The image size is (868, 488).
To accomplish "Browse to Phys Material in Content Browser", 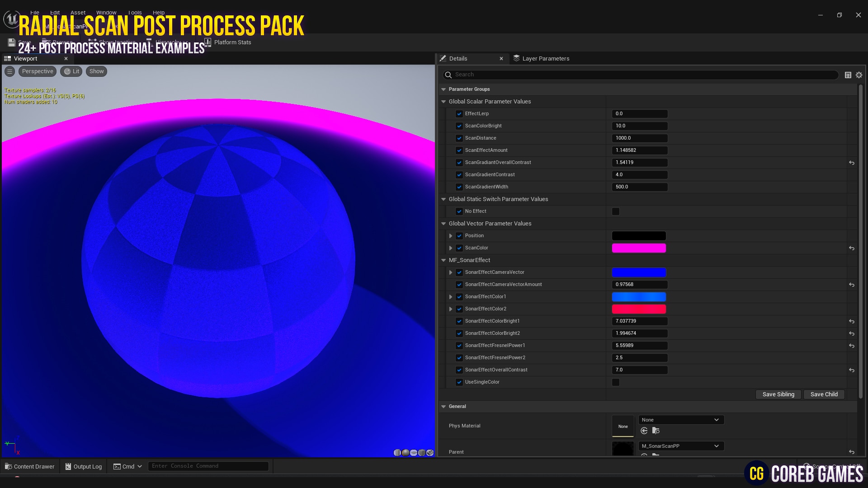I will [x=656, y=431].
